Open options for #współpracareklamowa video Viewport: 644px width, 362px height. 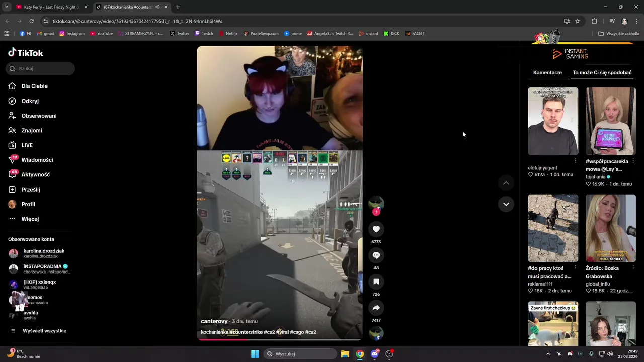tap(633, 161)
